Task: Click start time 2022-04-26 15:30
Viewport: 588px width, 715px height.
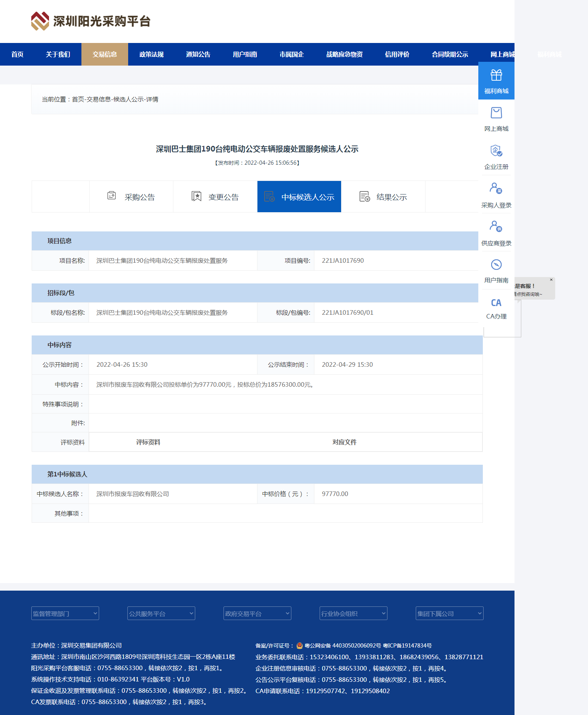Action: (122, 364)
